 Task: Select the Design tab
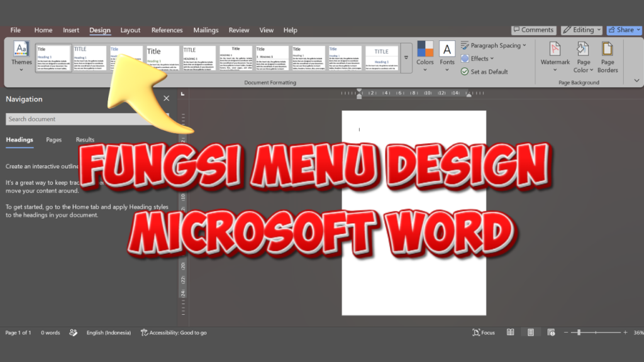click(100, 30)
